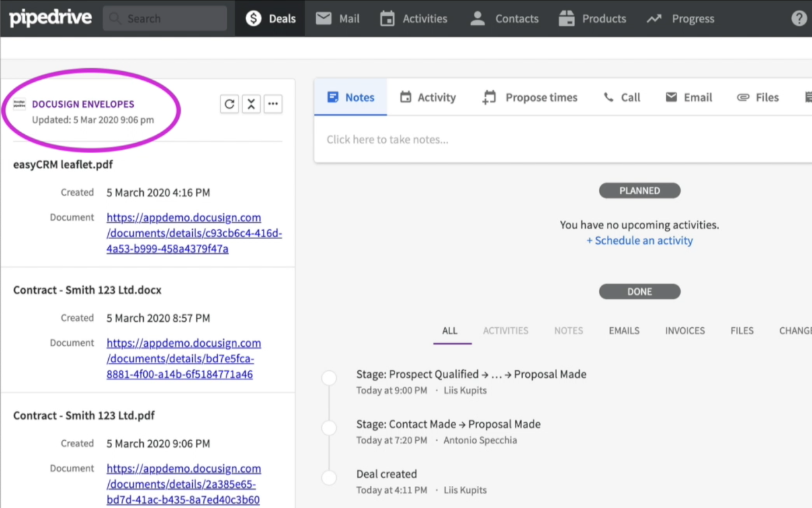812x508 pixels.
Task: Open the Call tab
Action: (622, 97)
